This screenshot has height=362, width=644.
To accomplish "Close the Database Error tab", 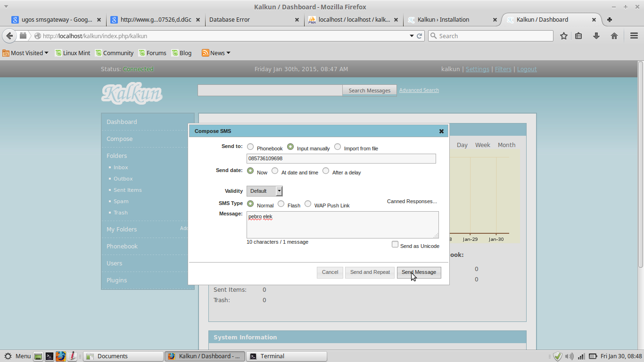I will [x=297, y=20].
